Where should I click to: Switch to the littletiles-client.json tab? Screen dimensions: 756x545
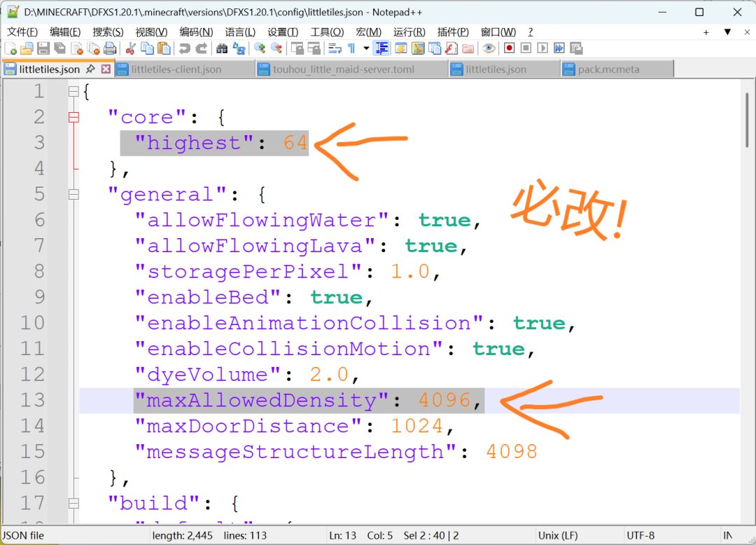click(x=176, y=69)
